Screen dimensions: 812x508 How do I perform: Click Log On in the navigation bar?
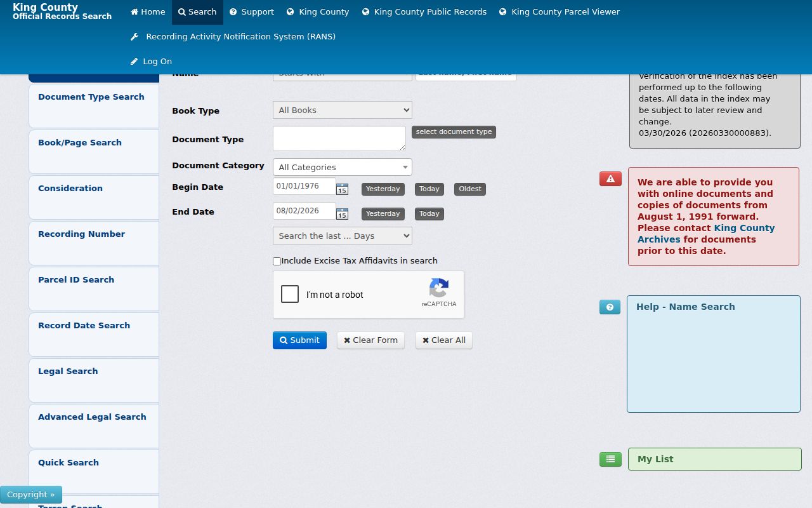coord(151,62)
